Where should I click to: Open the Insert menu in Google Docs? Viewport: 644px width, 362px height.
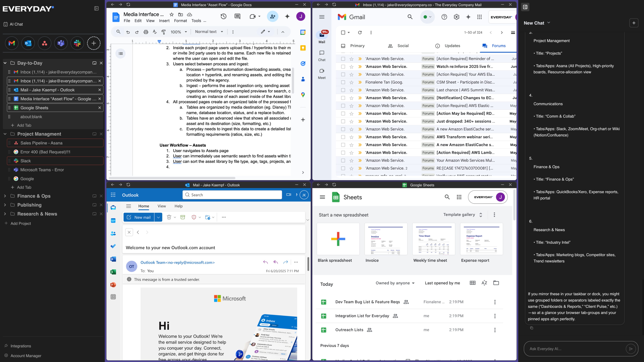click(164, 21)
